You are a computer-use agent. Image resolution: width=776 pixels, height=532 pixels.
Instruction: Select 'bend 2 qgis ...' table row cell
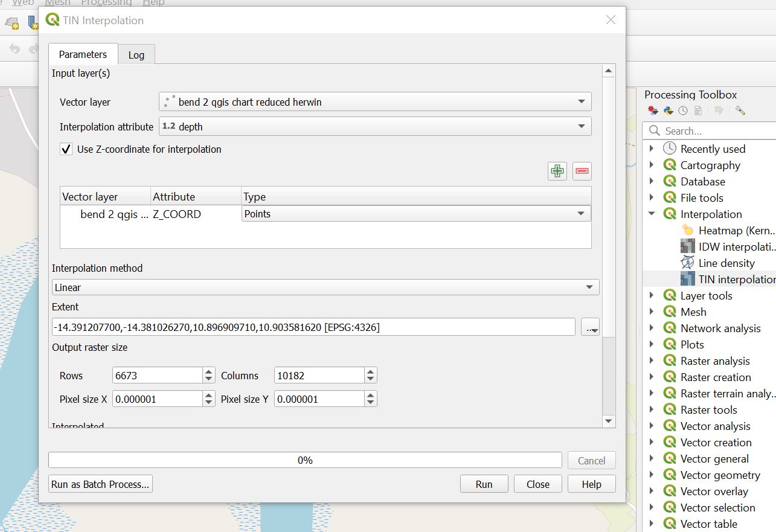(106, 214)
